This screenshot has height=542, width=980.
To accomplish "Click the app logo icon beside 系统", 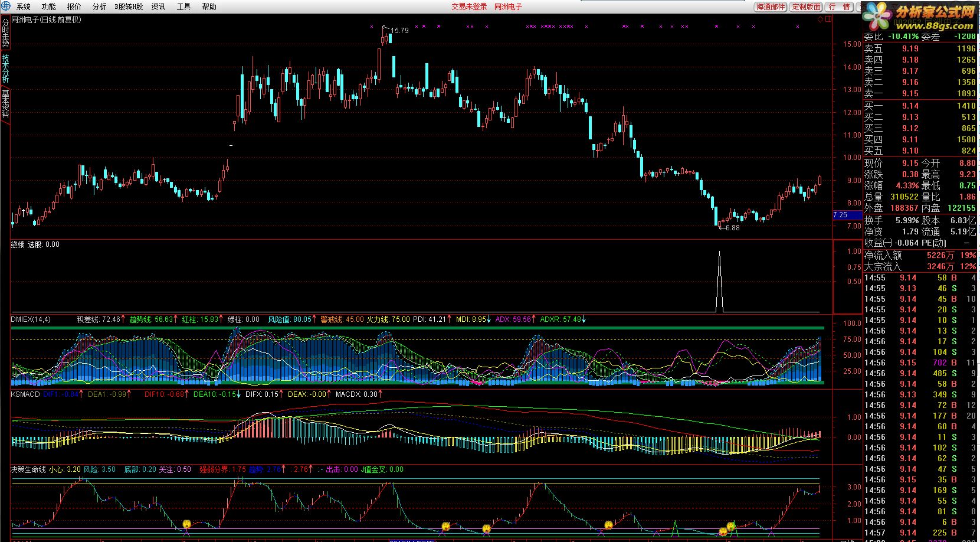I will click(6, 6).
